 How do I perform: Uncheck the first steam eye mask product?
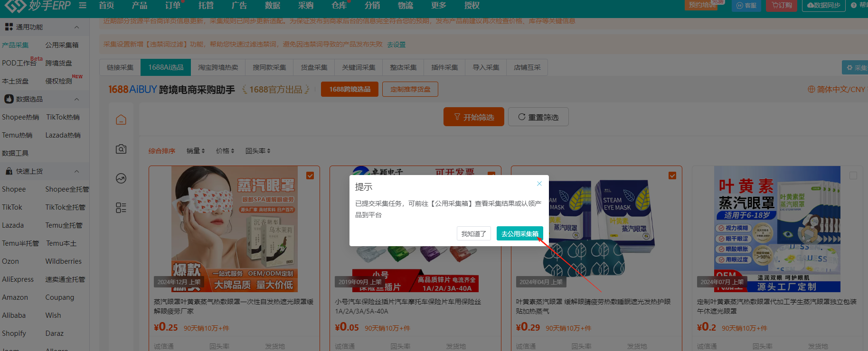pyautogui.click(x=310, y=175)
